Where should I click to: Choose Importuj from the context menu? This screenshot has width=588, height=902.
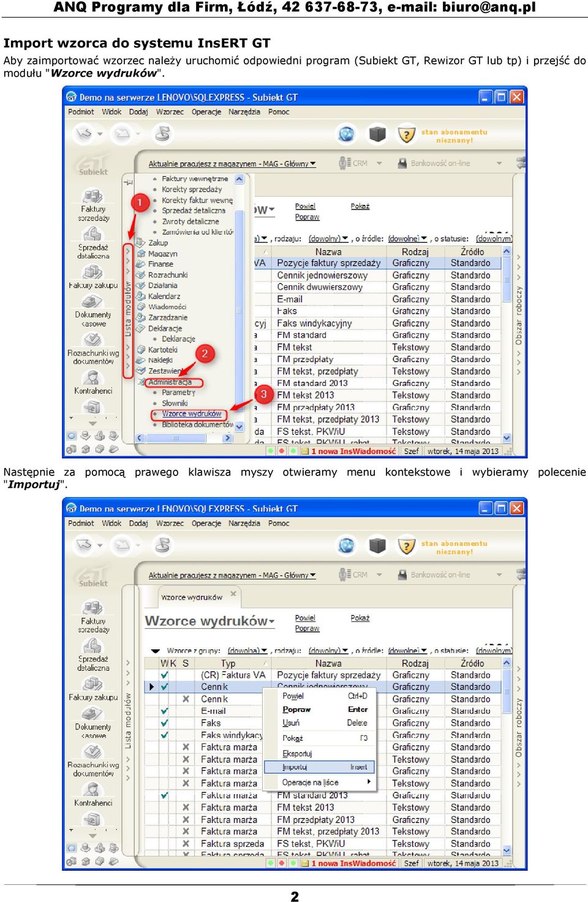(320, 767)
